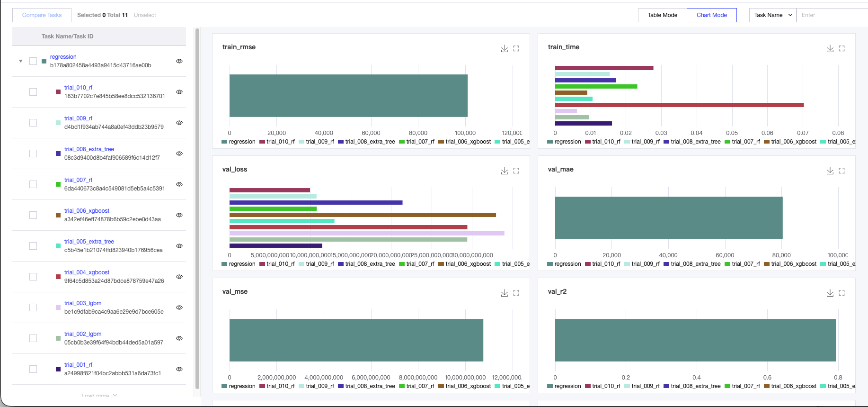Click the regression bar in val_r2 chart
The width and height of the screenshot is (868, 407).
click(695, 340)
